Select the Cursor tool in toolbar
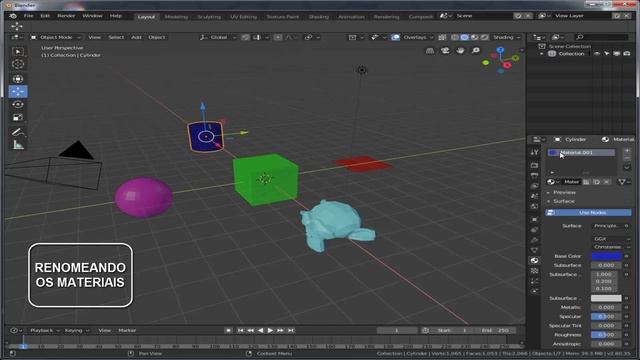Screen dimensions: 640x360 (18, 64)
